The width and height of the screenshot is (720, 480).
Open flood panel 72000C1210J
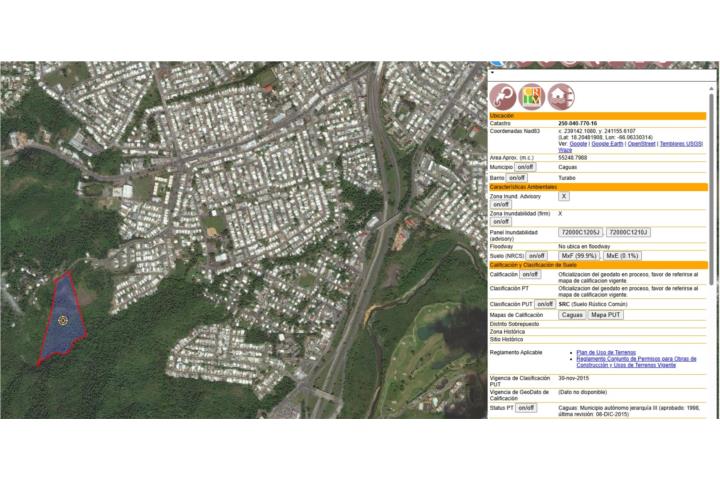point(628,232)
